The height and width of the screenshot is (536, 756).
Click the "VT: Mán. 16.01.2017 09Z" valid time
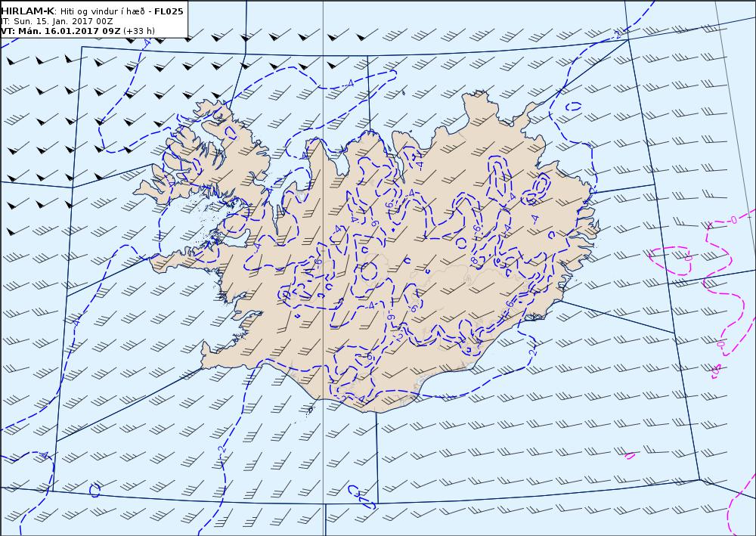[60, 31]
